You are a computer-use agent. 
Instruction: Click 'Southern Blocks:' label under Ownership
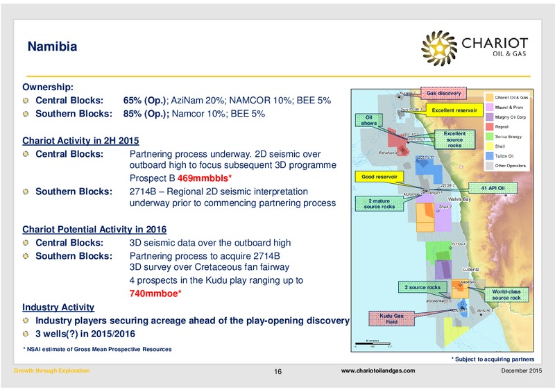pyautogui.click(x=74, y=114)
